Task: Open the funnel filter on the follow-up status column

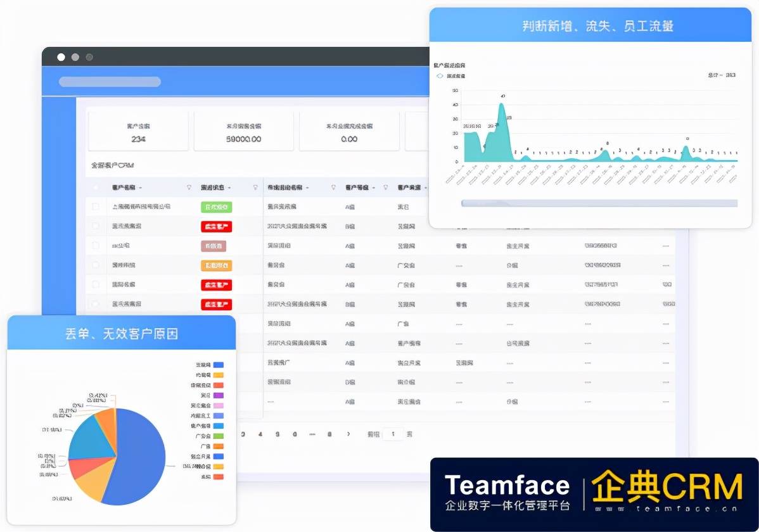Action: point(255,187)
